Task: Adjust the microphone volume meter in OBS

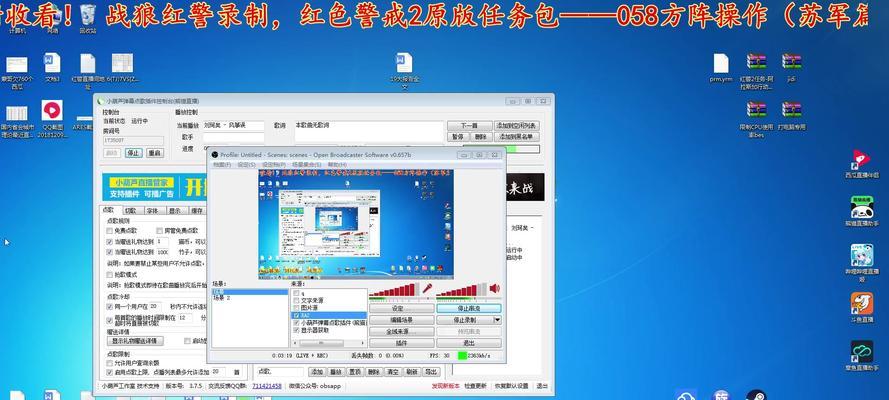Action: (x=394, y=290)
